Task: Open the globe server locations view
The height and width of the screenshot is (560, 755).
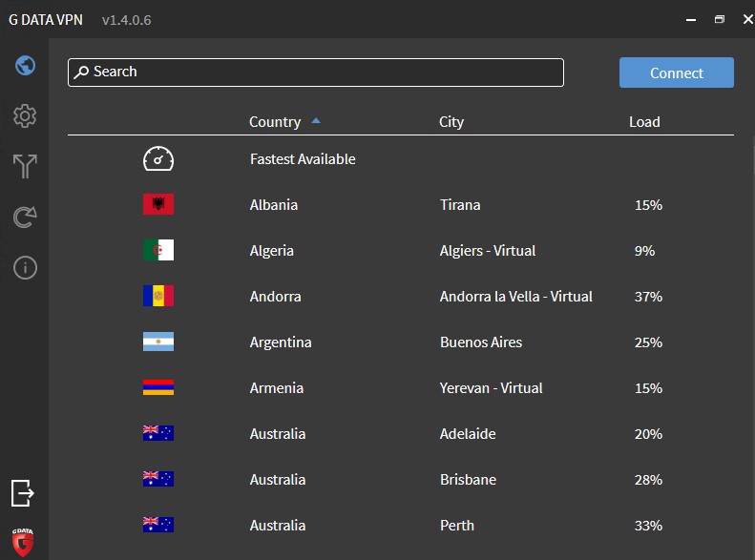Action: (25, 66)
